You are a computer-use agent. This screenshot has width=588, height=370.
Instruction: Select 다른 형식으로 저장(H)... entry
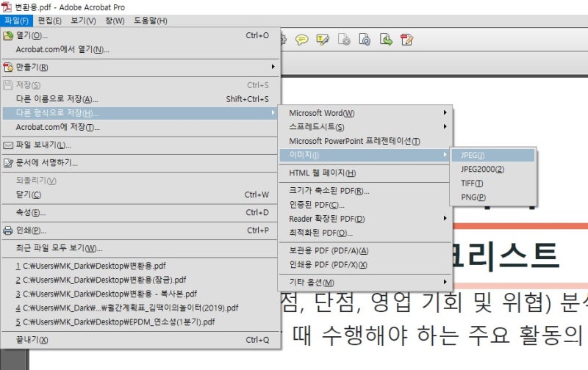pos(140,113)
